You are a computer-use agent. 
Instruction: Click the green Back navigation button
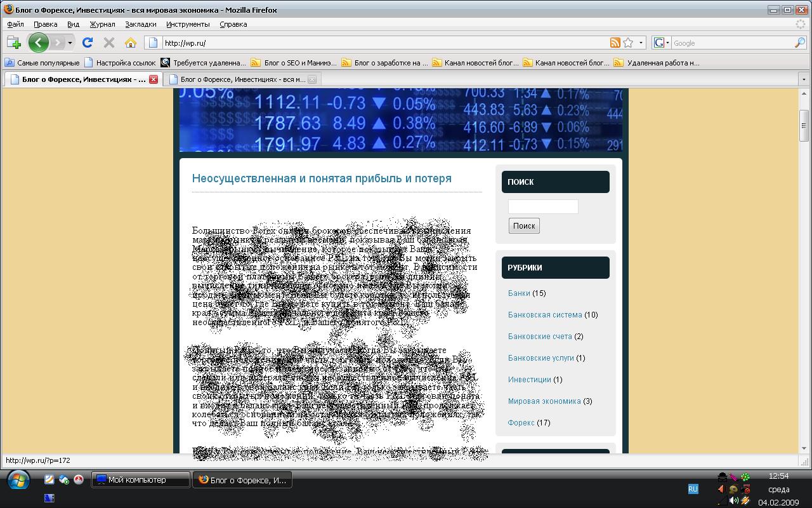(38, 43)
